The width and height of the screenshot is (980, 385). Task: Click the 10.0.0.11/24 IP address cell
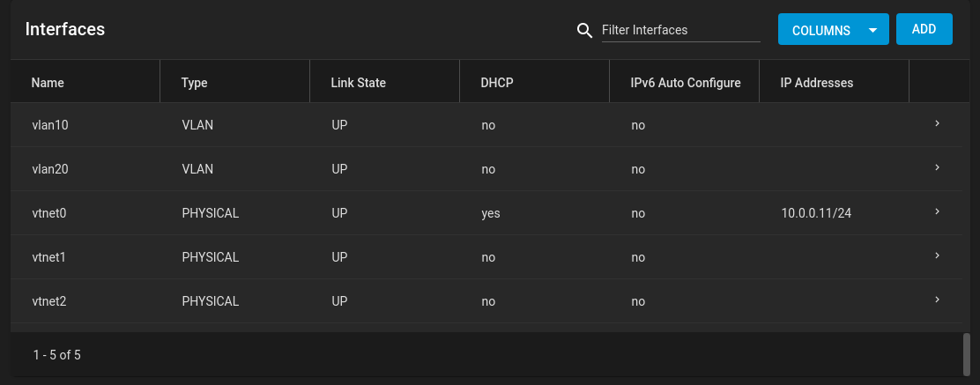pos(815,213)
